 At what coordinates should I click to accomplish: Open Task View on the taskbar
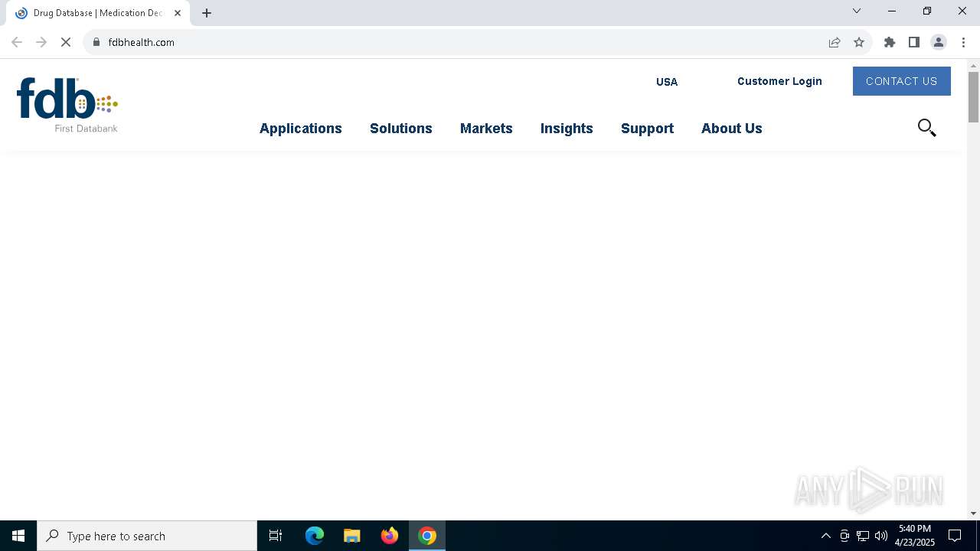click(276, 536)
